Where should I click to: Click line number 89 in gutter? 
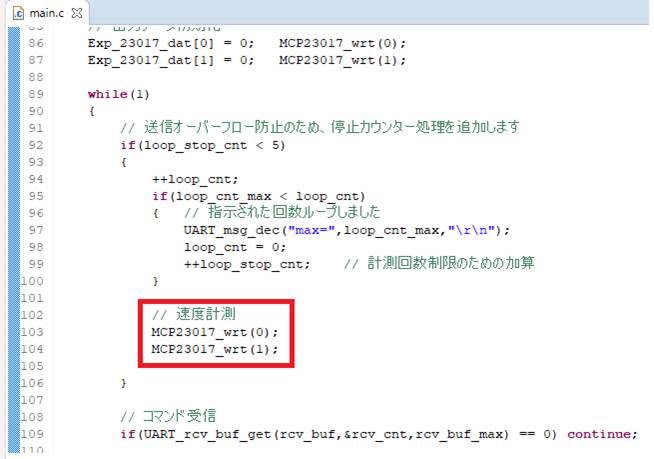coord(35,94)
